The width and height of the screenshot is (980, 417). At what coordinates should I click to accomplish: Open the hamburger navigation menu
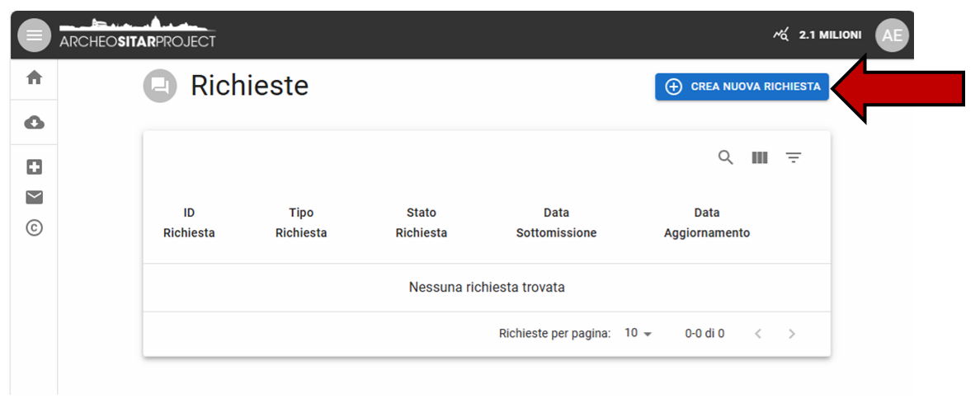34,35
